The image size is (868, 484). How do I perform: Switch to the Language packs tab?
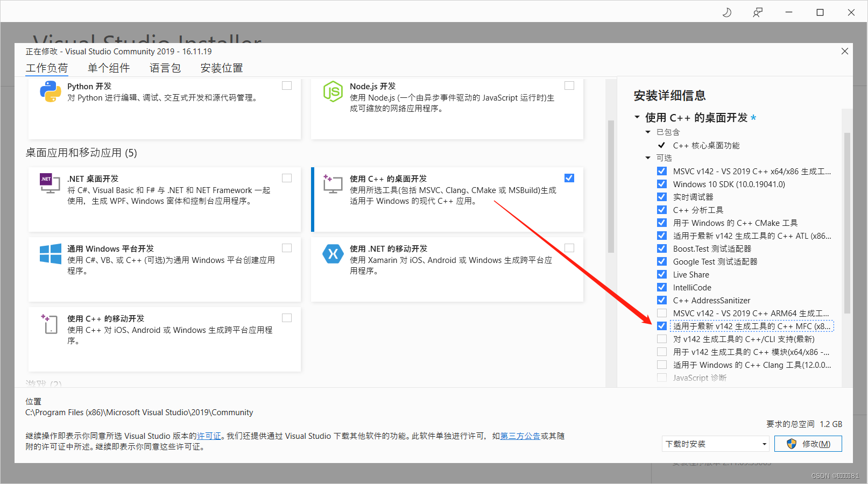(x=165, y=68)
